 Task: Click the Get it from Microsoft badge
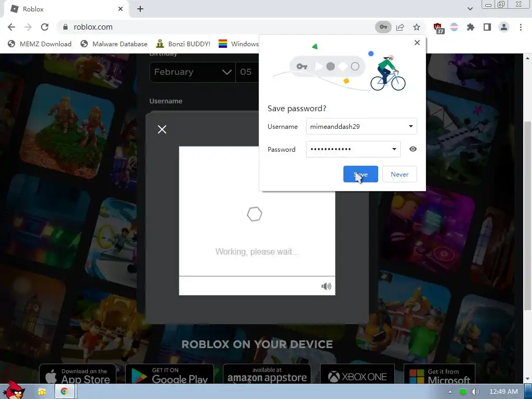pos(440,375)
